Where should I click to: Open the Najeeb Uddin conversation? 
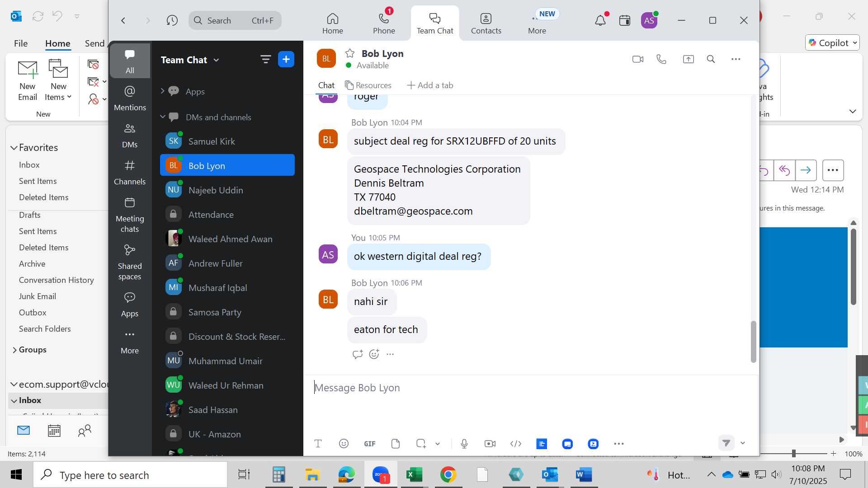pos(227,190)
